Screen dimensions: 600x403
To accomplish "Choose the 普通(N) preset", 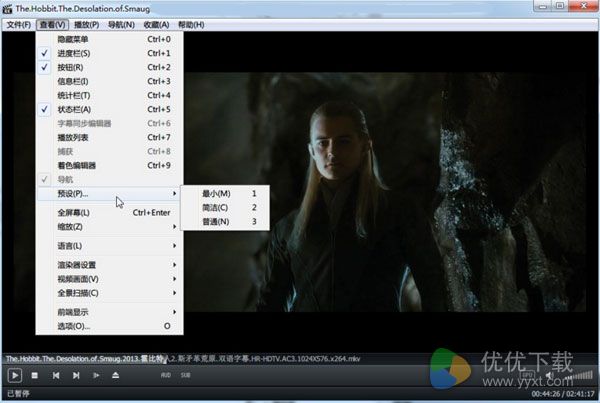I will 225,222.
